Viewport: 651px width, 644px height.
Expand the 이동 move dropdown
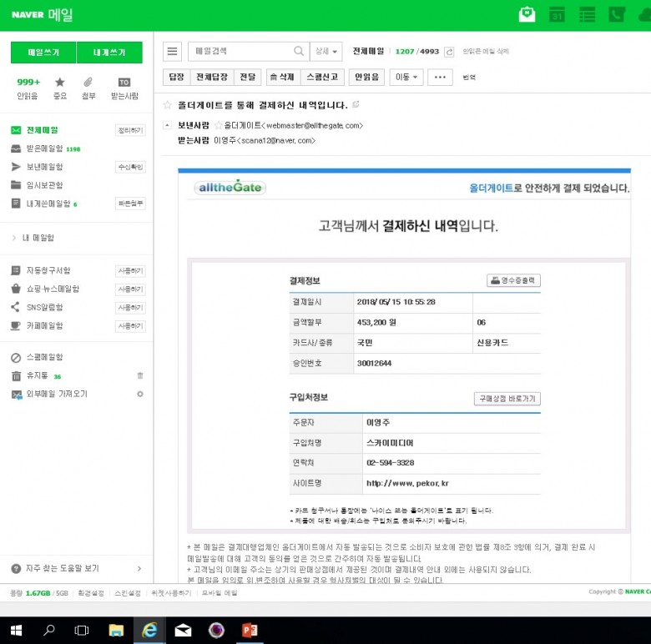click(x=407, y=77)
